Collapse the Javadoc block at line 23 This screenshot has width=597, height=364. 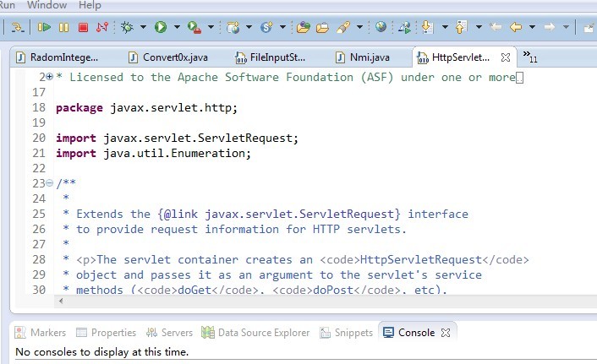[49, 183]
